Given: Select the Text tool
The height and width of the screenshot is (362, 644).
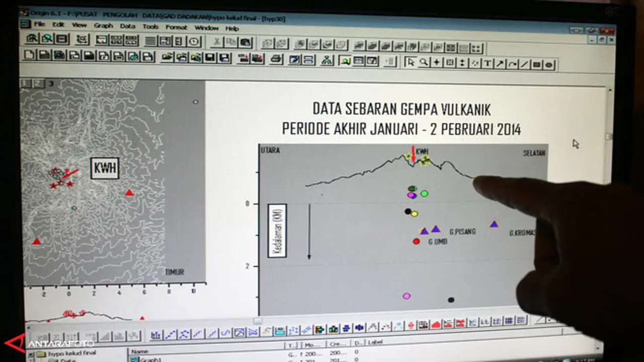Looking at the screenshot, I should pyautogui.click(x=487, y=63).
